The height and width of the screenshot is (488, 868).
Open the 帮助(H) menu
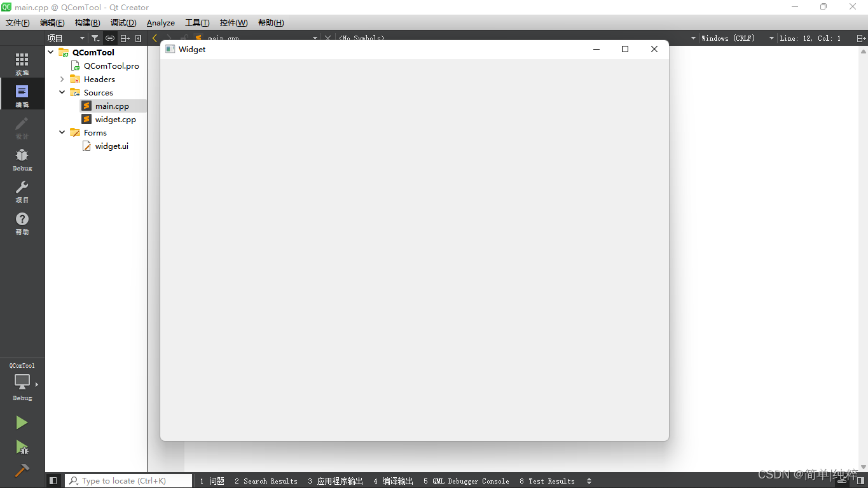point(271,22)
